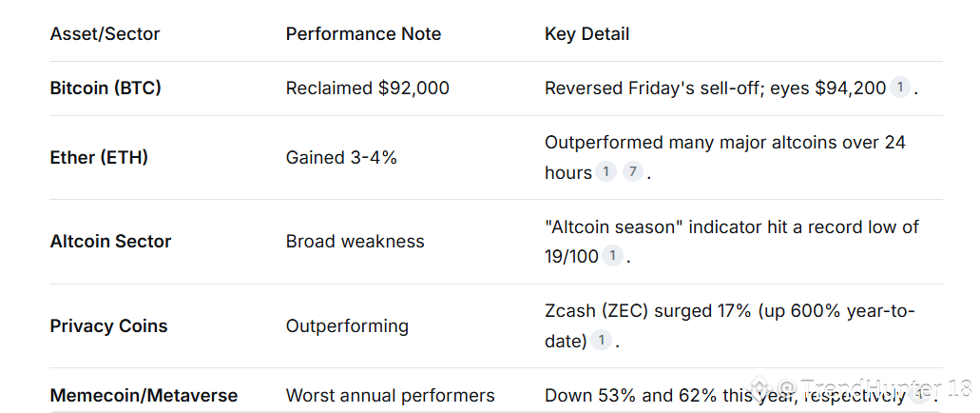Select the 'Ether (ETH)' row label

click(99, 158)
